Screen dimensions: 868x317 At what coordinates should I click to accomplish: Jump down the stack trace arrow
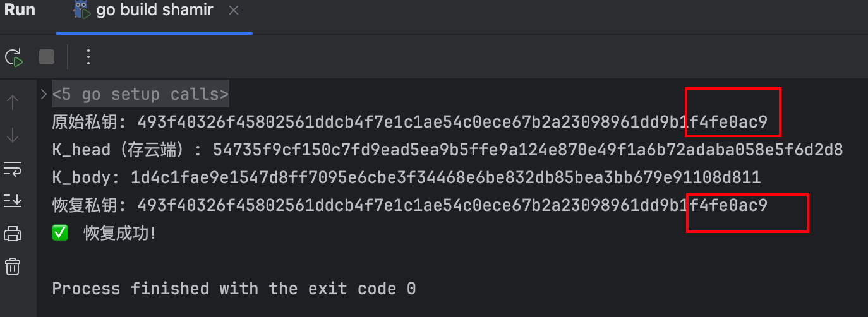(x=13, y=135)
